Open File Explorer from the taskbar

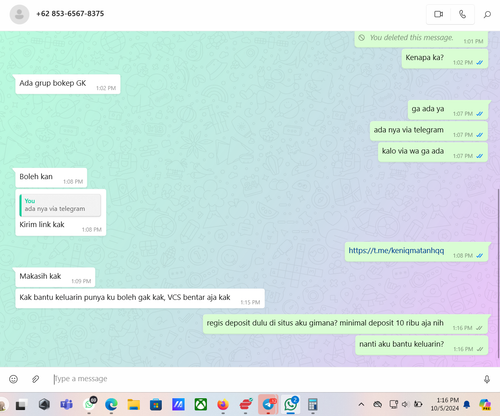click(133, 405)
